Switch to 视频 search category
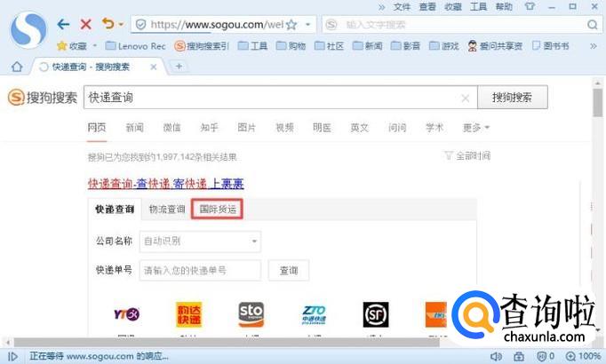The image size is (606, 364). pyautogui.click(x=284, y=127)
